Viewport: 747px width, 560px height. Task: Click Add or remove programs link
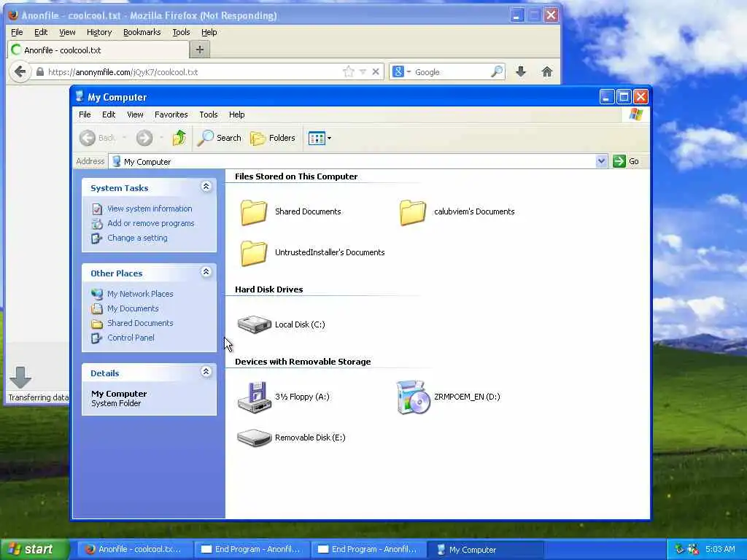click(150, 223)
